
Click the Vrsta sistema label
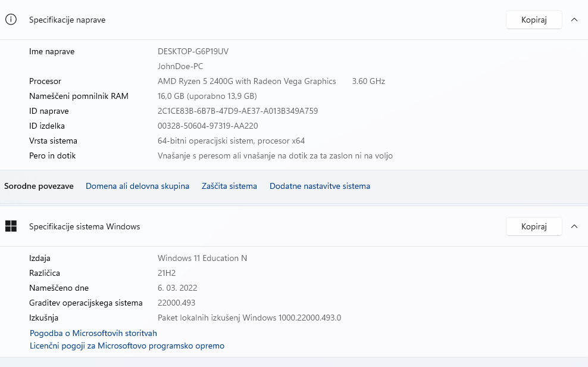(x=53, y=141)
